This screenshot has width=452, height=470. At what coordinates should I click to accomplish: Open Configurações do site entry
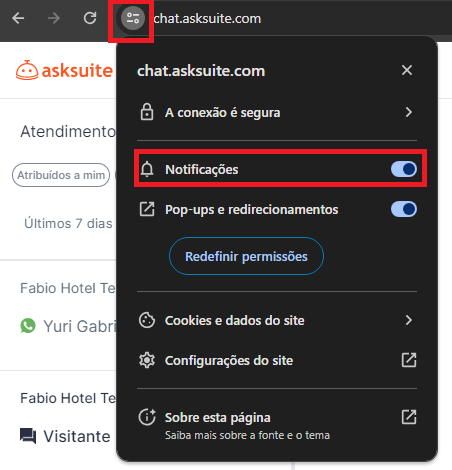[277, 360]
